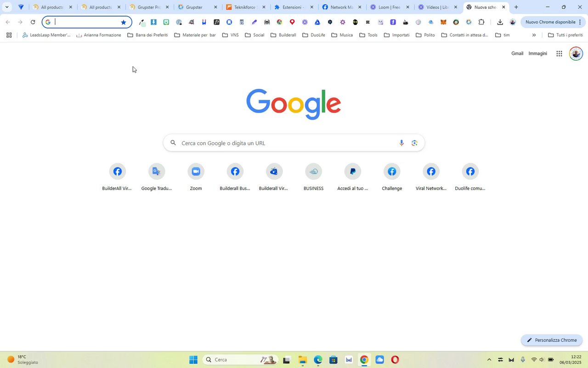Click the Windows taskbar Cerca search box
Screen dimensions: 588x368
[x=240, y=360]
